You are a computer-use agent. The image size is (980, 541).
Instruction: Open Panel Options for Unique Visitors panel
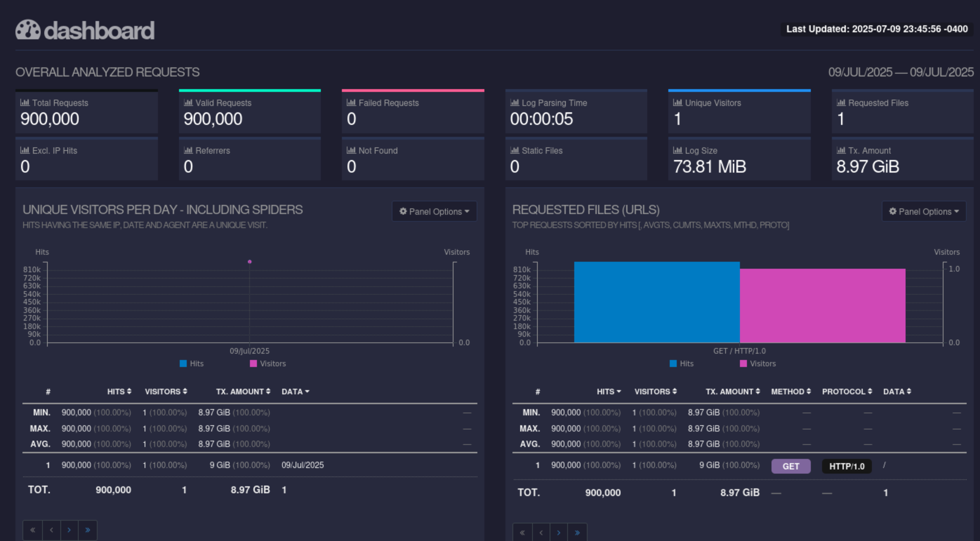pyautogui.click(x=434, y=211)
